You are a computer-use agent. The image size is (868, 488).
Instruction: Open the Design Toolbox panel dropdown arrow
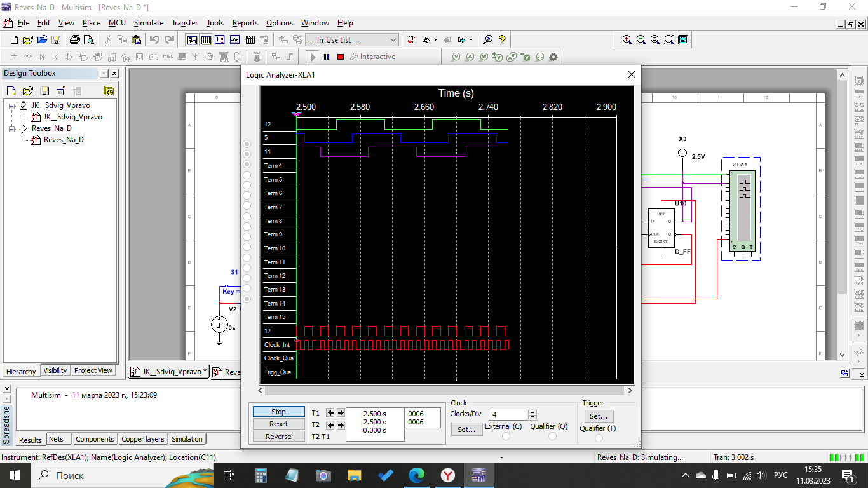[105, 73]
